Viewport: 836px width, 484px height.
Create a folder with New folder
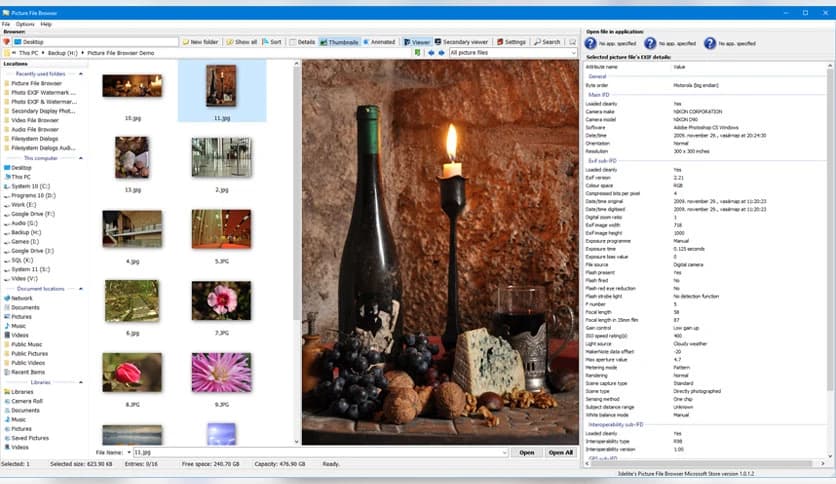(x=200, y=42)
